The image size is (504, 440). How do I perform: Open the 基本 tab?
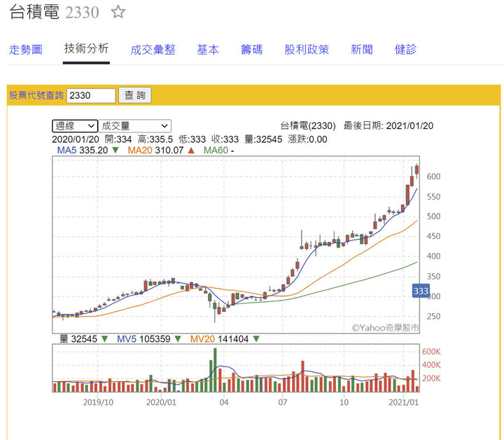208,50
